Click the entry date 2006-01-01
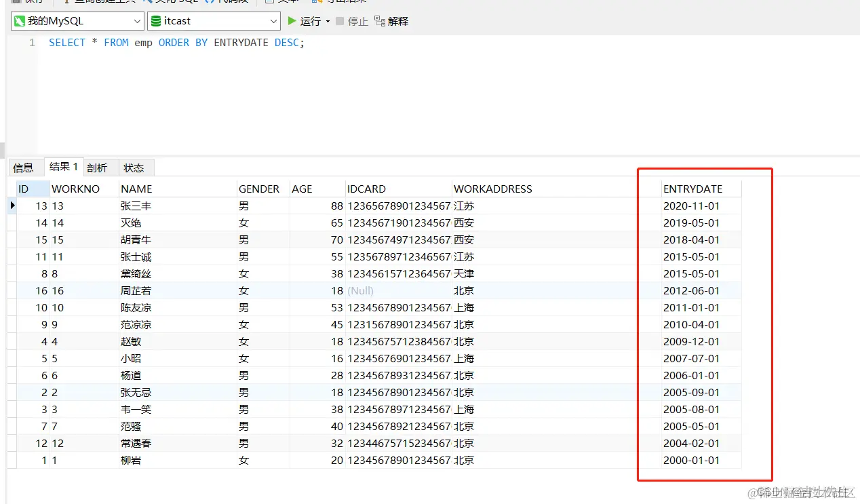The width and height of the screenshot is (860, 504). coord(701,375)
